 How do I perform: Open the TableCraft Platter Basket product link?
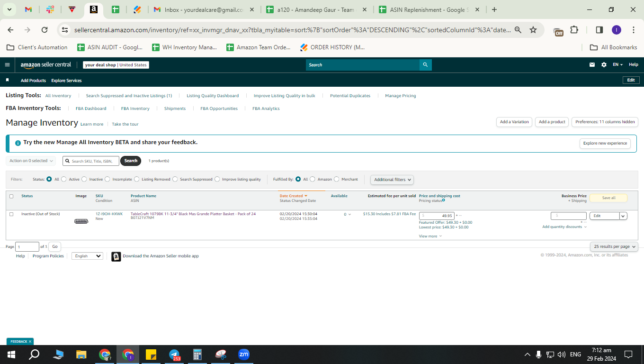click(193, 214)
